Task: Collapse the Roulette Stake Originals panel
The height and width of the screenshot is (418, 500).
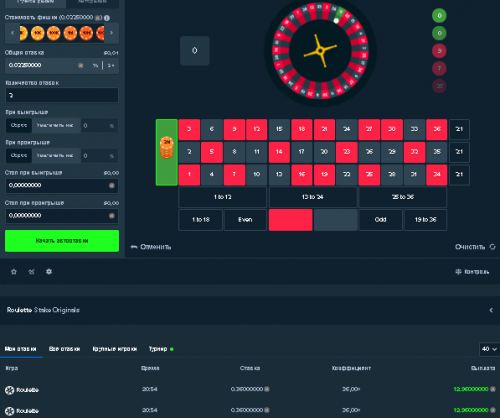Action: (x=491, y=310)
